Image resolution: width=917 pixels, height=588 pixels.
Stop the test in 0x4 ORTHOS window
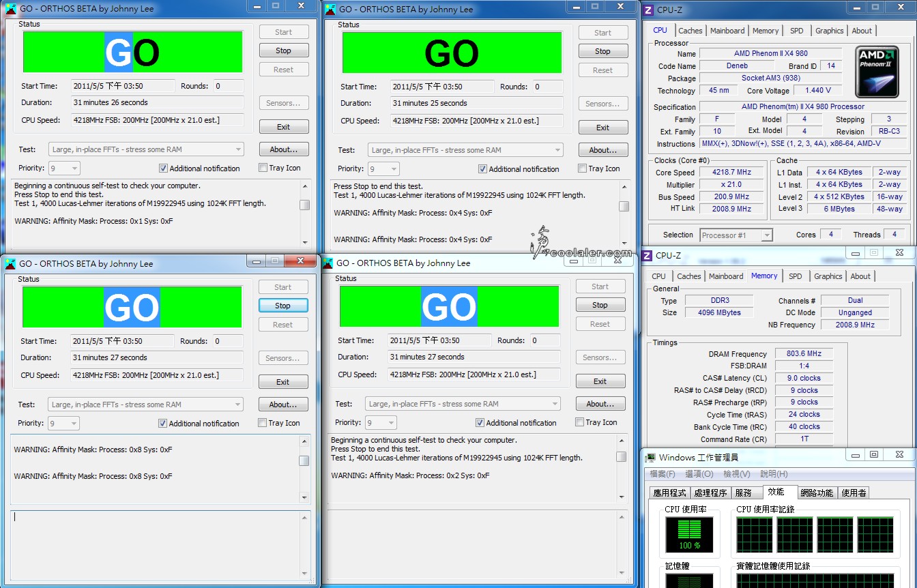point(603,51)
